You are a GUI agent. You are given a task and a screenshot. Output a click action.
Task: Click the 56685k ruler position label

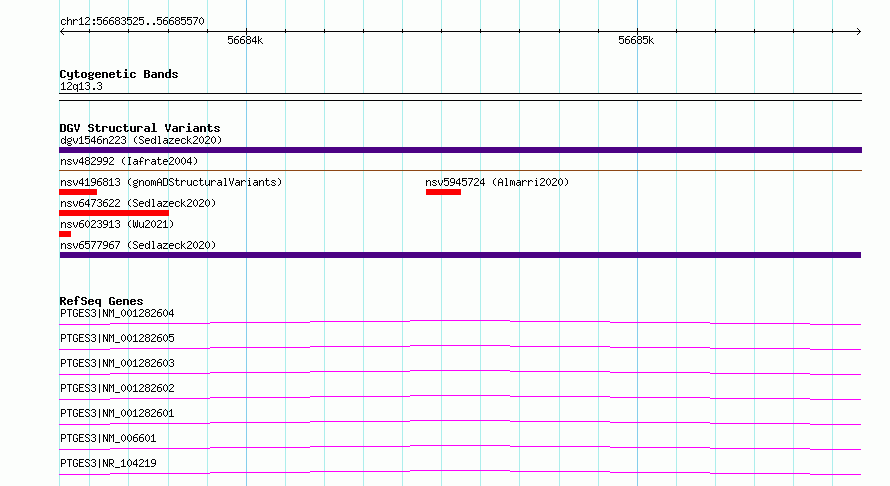coord(636,40)
